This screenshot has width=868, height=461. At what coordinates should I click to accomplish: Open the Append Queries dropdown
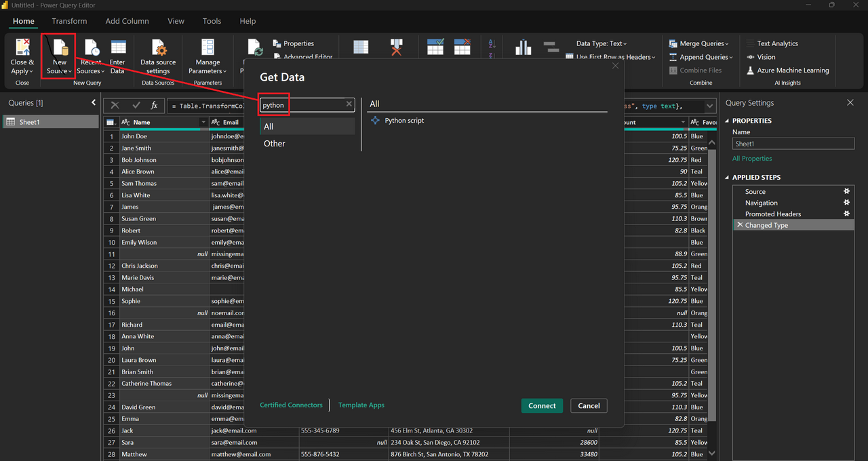(x=701, y=57)
